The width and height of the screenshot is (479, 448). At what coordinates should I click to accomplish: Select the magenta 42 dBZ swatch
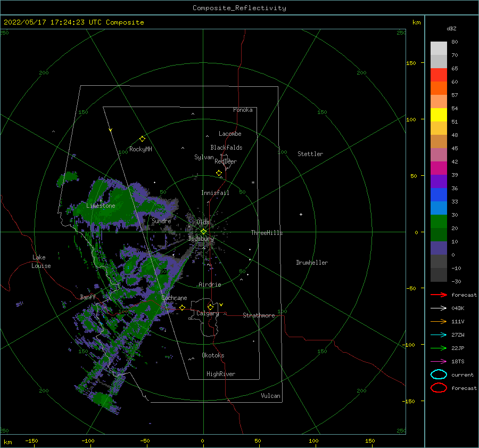pyautogui.click(x=439, y=168)
